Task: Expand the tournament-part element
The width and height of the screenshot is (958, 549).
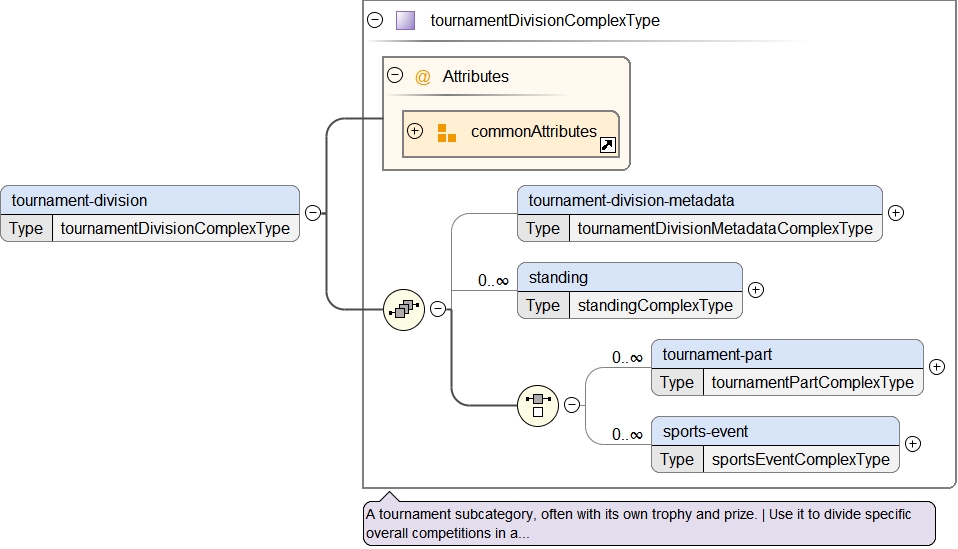Action: pos(936,367)
